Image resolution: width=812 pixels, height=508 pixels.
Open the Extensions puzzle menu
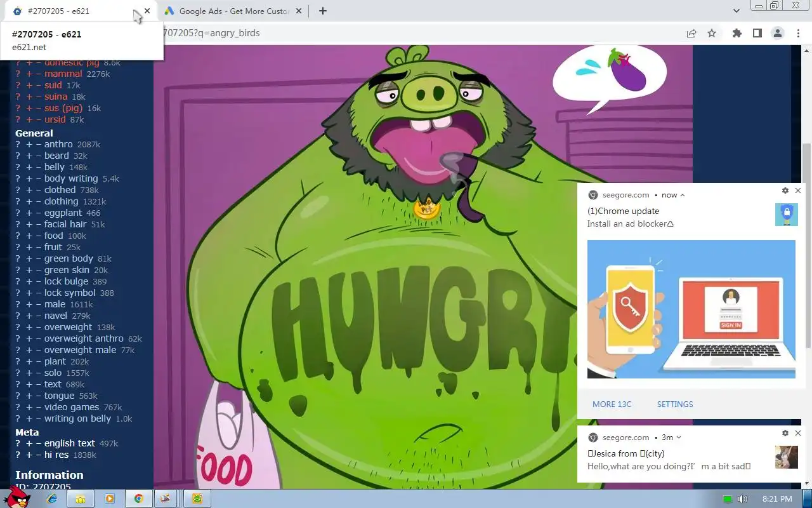point(737,33)
